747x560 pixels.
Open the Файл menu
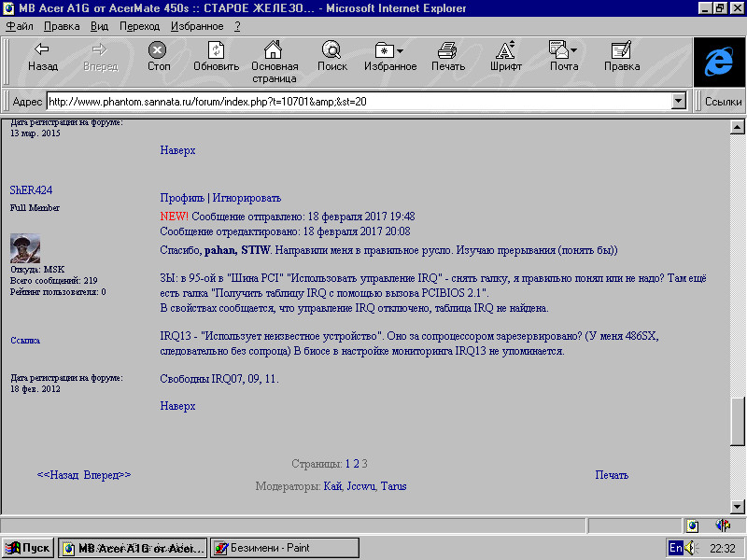pos(19,26)
